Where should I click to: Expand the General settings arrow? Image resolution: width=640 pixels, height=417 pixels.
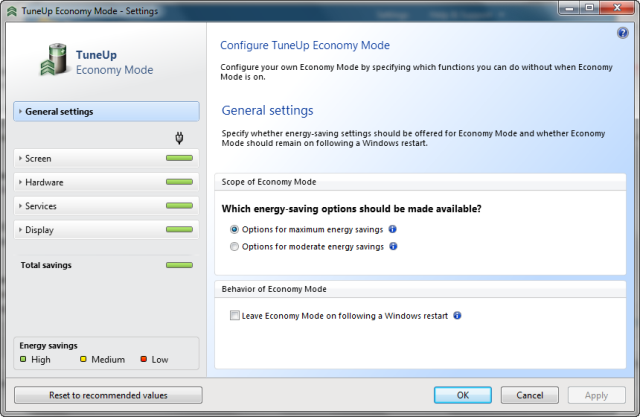20,111
